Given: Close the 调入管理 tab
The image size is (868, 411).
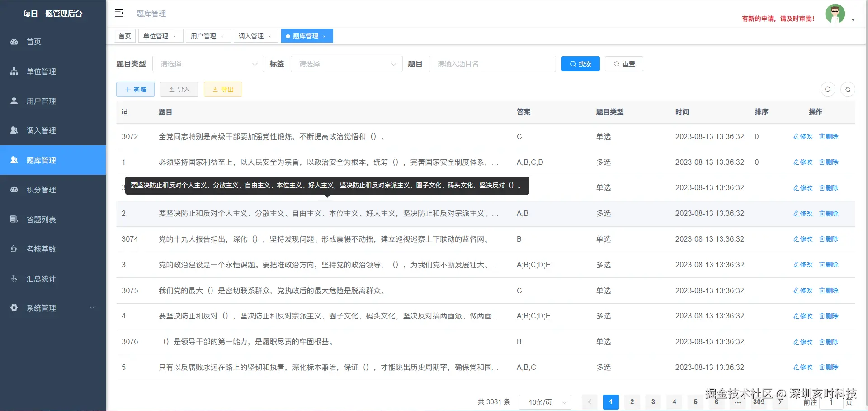Looking at the screenshot, I should coord(270,37).
